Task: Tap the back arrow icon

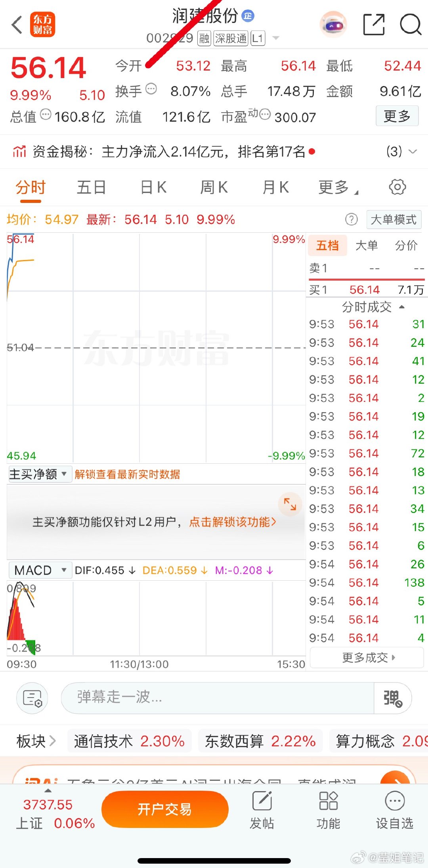Action: [17, 25]
